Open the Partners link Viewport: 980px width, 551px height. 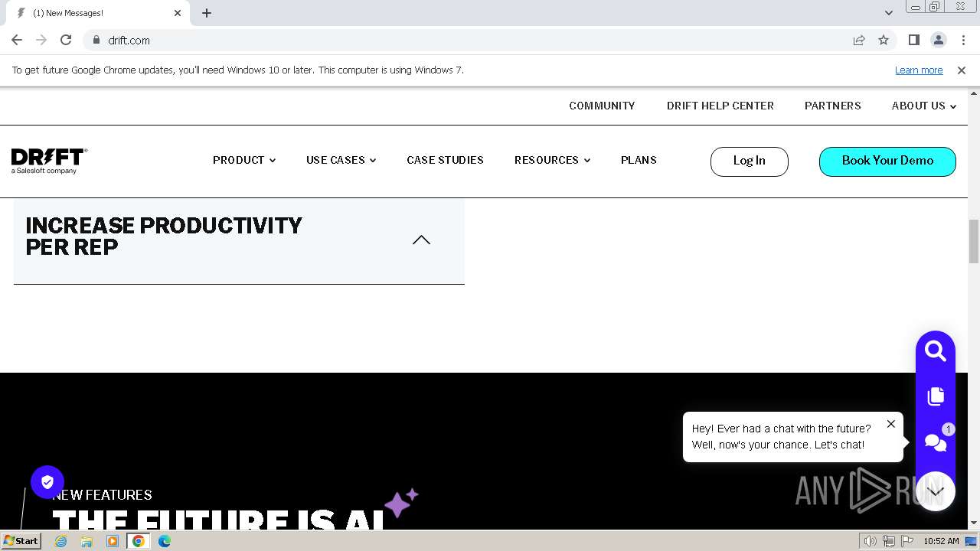coord(833,106)
